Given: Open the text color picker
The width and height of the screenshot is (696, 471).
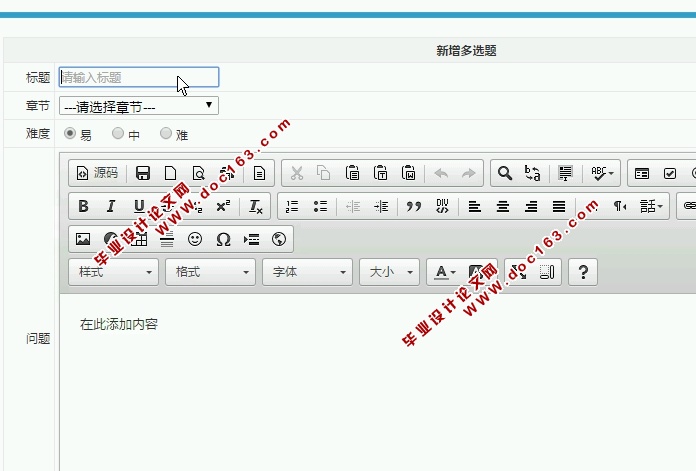Looking at the screenshot, I should (x=445, y=272).
